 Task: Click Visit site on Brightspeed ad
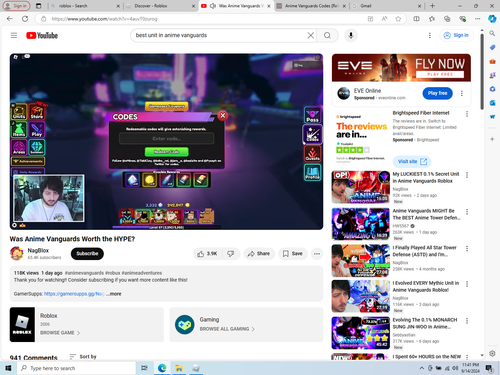(412, 162)
